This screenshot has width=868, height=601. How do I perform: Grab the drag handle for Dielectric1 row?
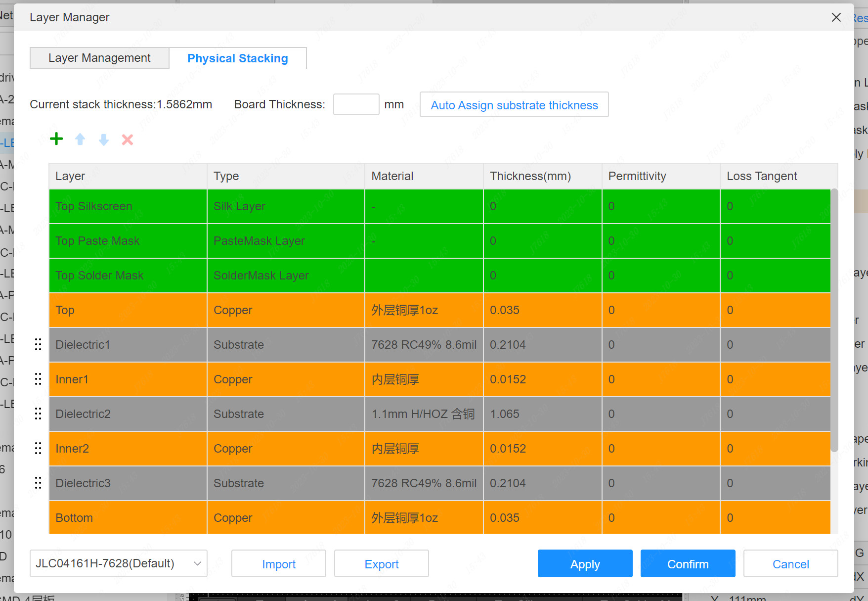pos(38,344)
